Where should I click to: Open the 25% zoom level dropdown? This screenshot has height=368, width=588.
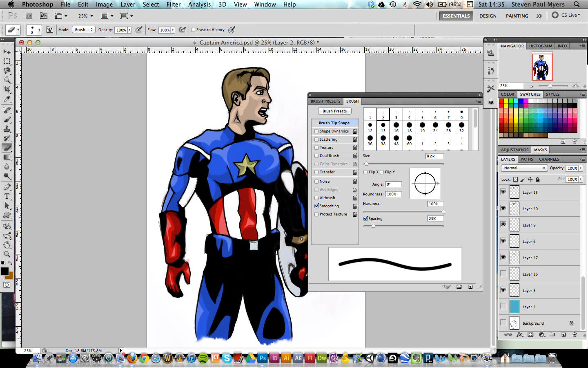(91, 16)
